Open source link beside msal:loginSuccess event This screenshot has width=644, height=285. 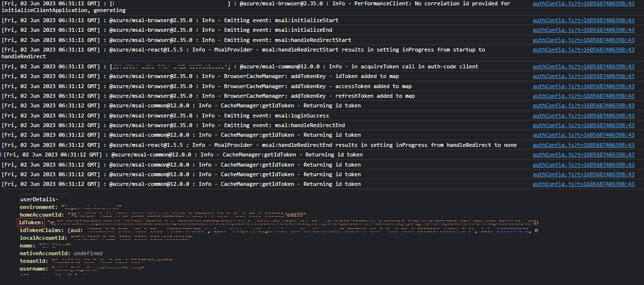click(x=583, y=116)
